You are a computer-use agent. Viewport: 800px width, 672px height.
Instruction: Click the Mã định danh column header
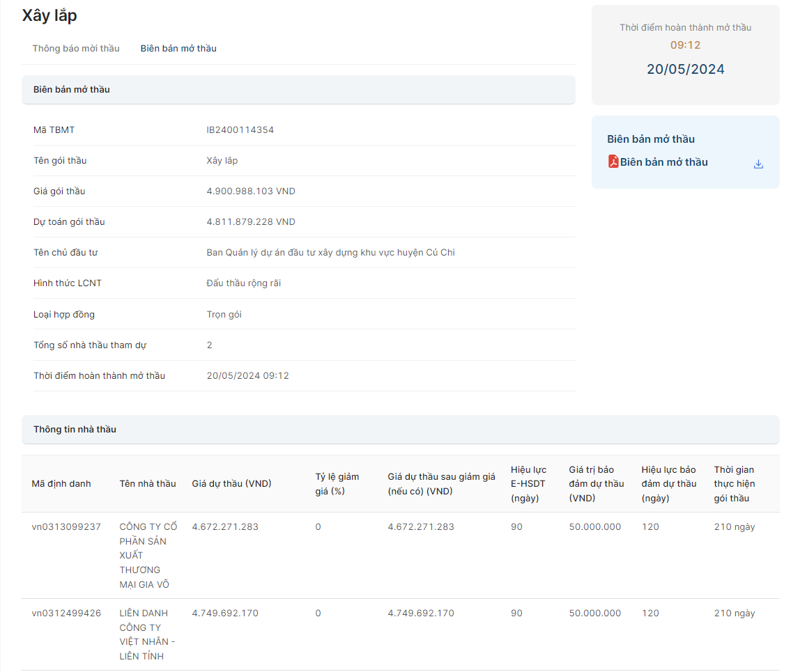[61, 484]
